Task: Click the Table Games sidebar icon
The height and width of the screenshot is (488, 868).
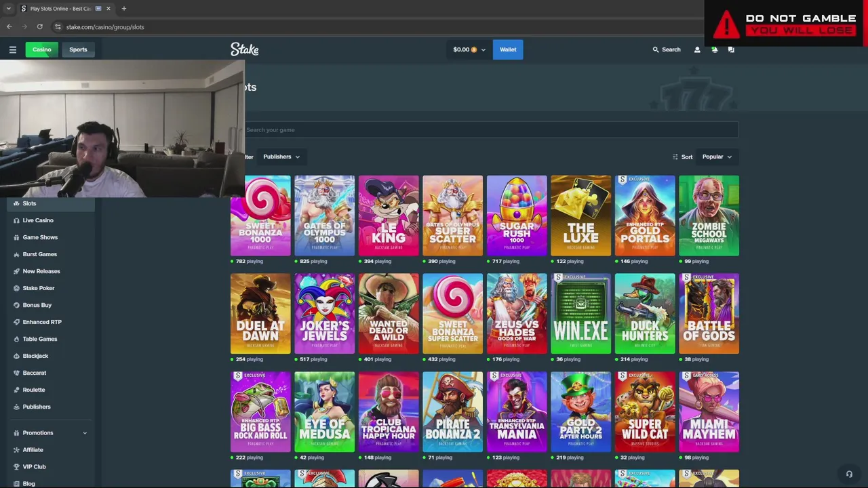Action: [x=16, y=339]
